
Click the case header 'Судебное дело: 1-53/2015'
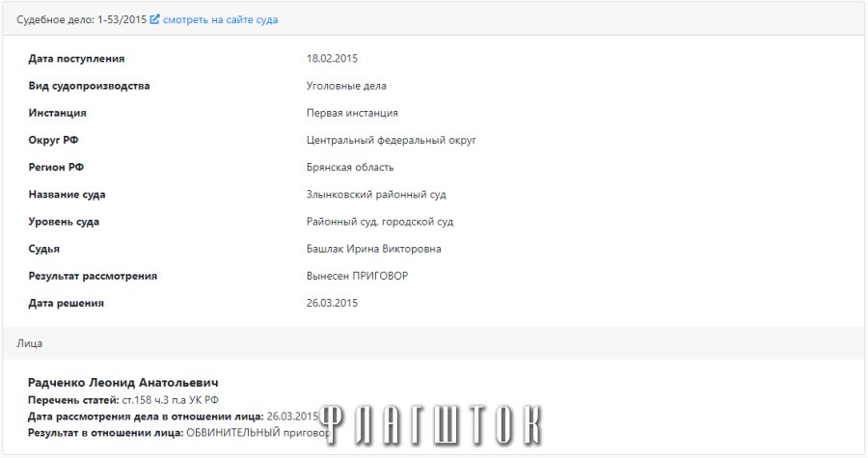81,20
